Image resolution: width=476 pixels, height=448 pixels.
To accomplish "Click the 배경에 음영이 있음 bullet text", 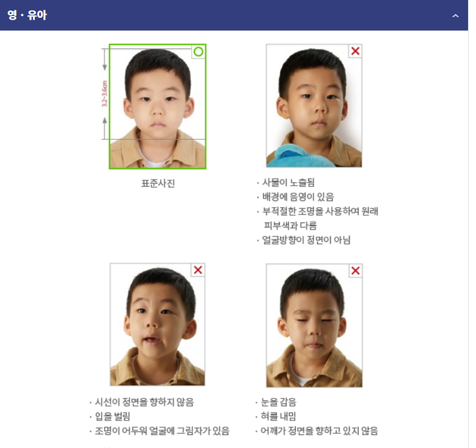I will (x=298, y=197).
